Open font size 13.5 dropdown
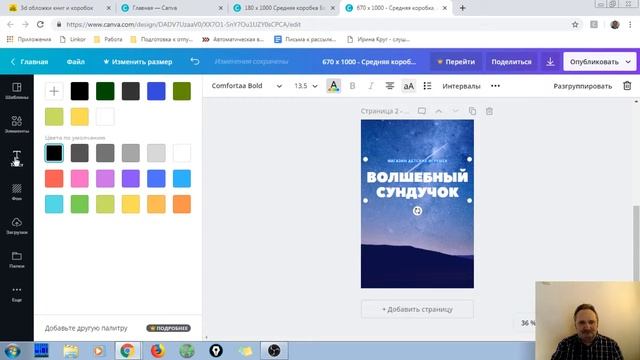The image size is (640, 360). tap(306, 86)
